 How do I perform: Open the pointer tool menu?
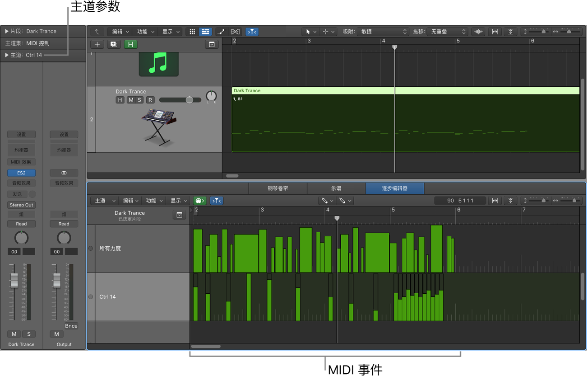pyautogui.click(x=310, y=32)
